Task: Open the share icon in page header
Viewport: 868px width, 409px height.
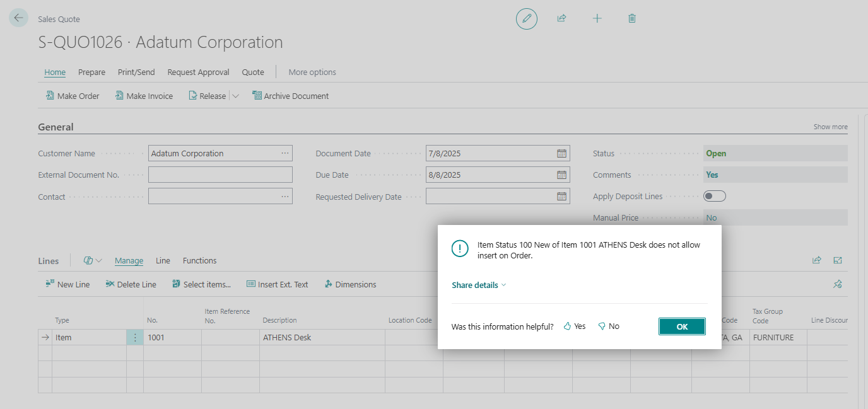Action: tap(561, 19)
